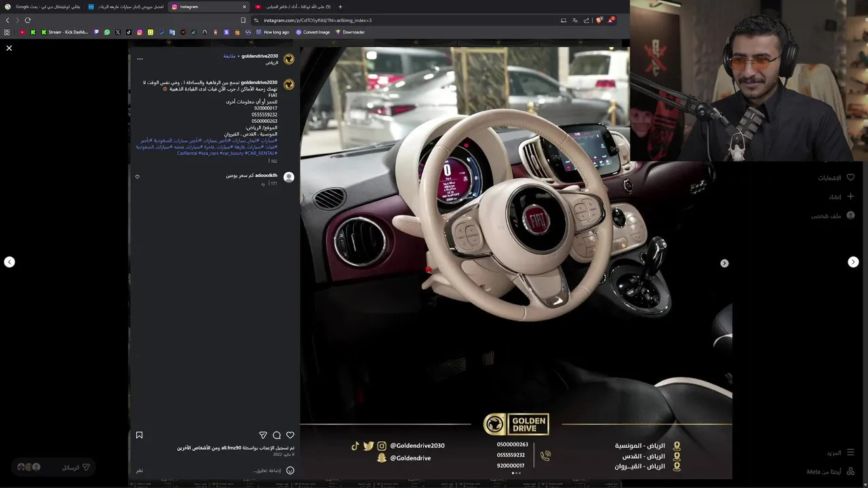Open WhatsApp bookmark icon

[107, 32]
